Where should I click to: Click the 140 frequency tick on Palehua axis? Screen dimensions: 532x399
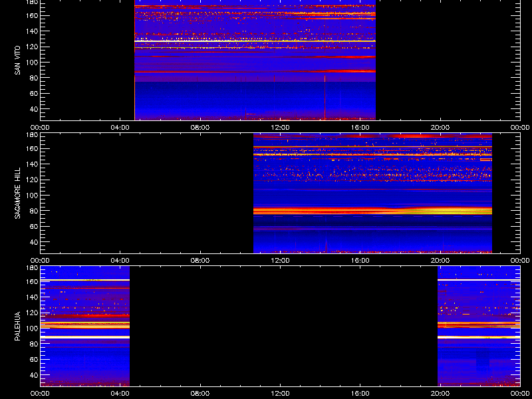coord(32,297)
